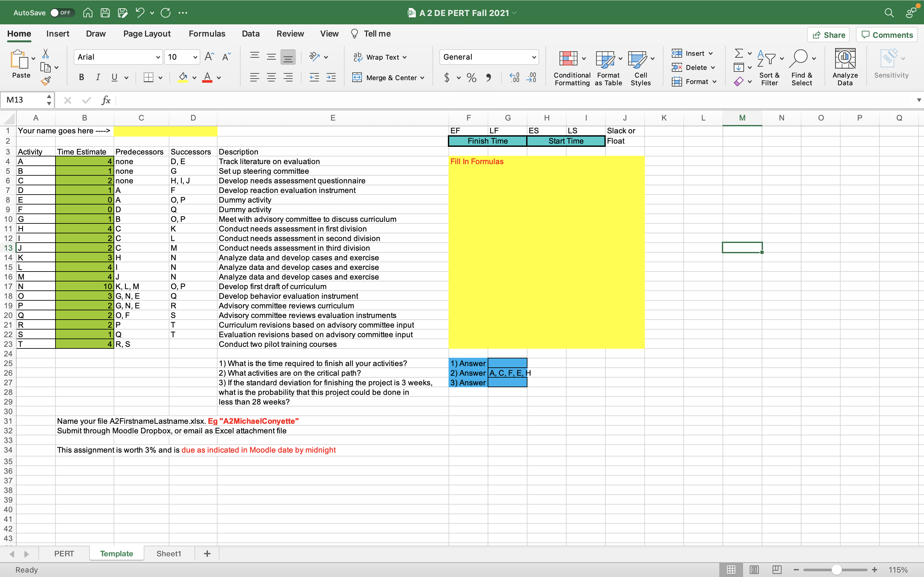Image resolution: width=924 pixels, height=577 pixels.
Task: Click the Percent Style icon
Action: pyautogui.click(x=472, y=78)
